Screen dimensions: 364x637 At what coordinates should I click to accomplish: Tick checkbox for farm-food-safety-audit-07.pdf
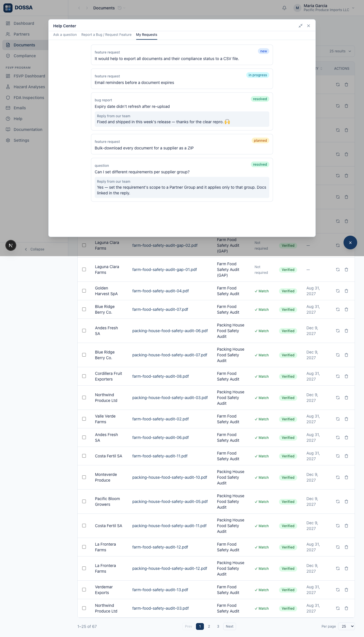(84, 309)
